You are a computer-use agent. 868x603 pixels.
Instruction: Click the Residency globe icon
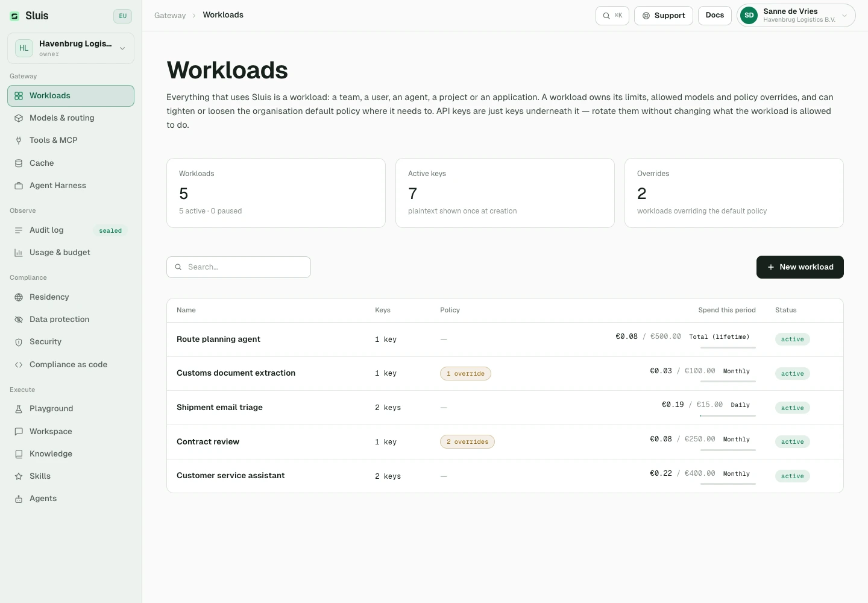click(x=19, y=297)
